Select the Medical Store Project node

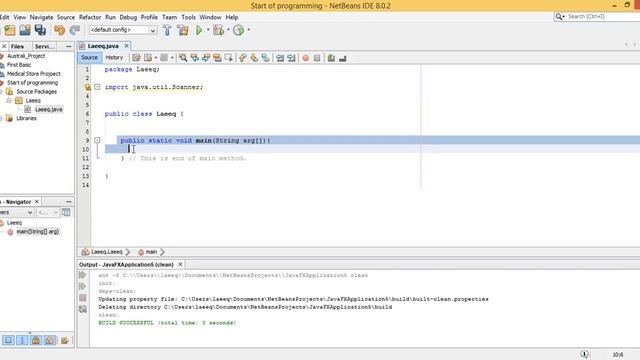tap(33, 74)
